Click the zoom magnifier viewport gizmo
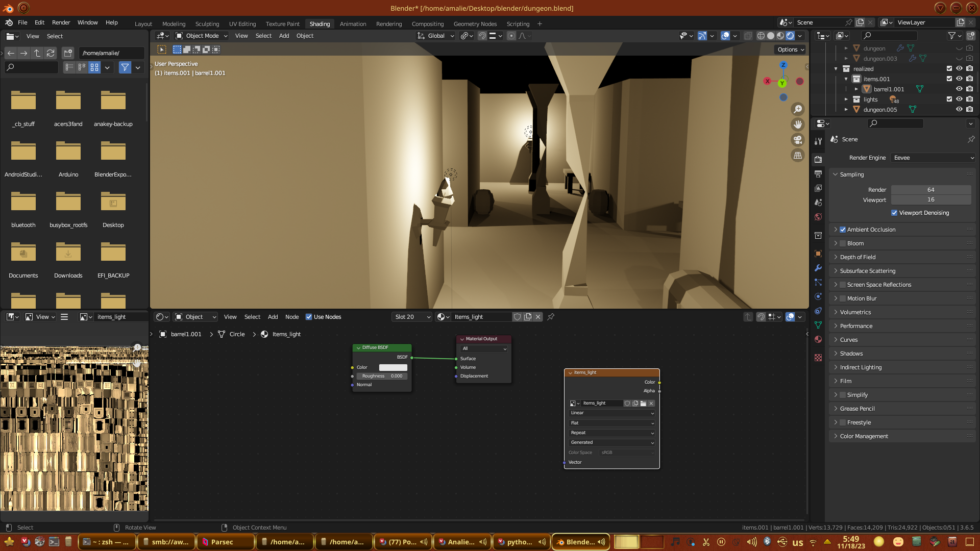Screen dimensions: 980x551 [x=797, y=109]
